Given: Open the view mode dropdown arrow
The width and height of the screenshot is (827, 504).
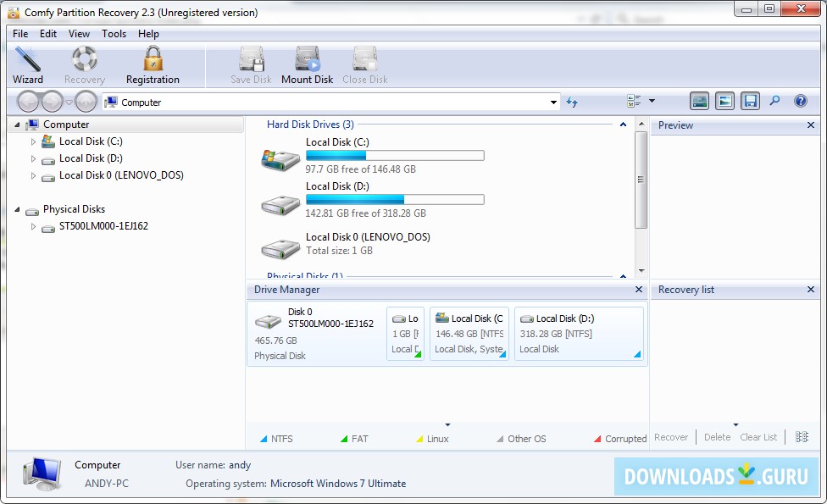Looking at the screenshot, I should (652, 101).
